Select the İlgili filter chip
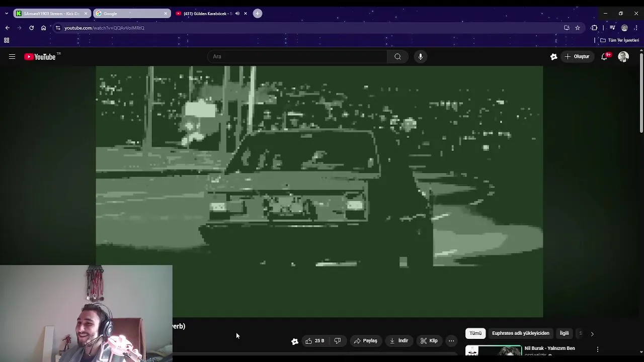 coord(565,333)
